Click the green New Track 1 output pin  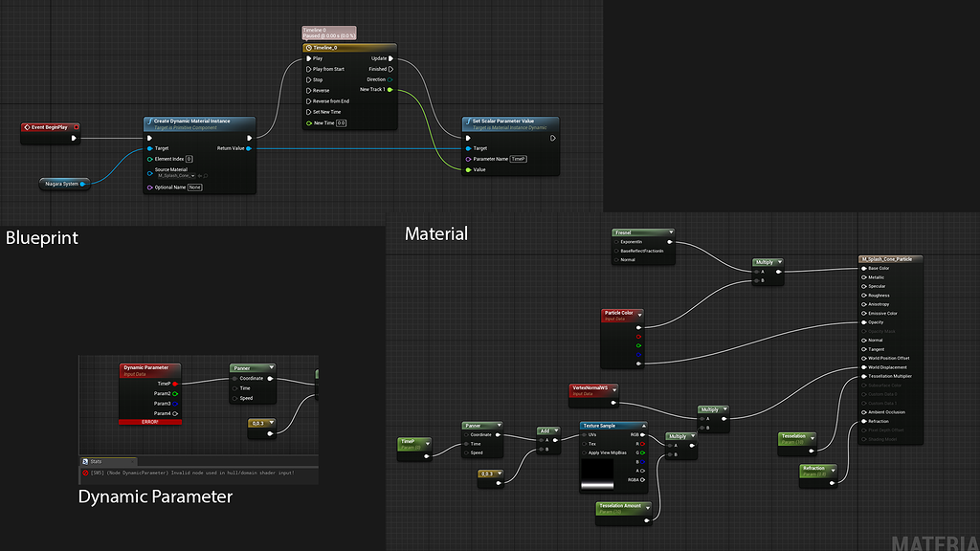(390, 90)
